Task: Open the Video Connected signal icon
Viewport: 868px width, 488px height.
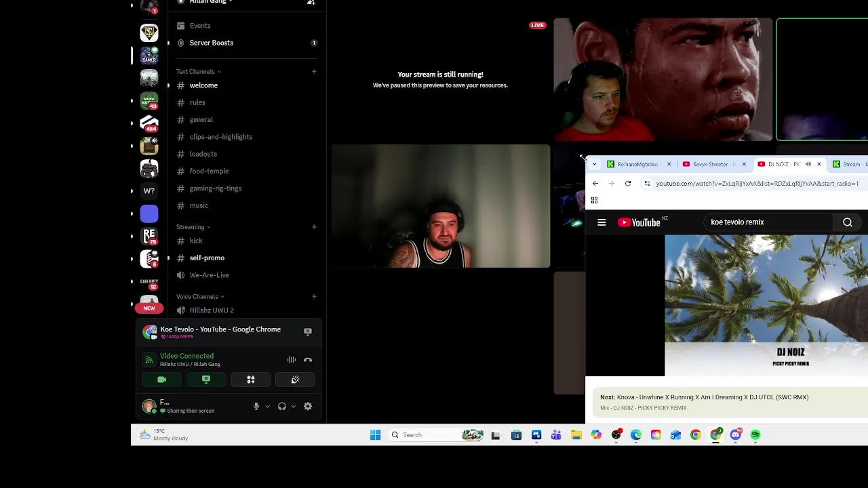Action: click(149, 360)
